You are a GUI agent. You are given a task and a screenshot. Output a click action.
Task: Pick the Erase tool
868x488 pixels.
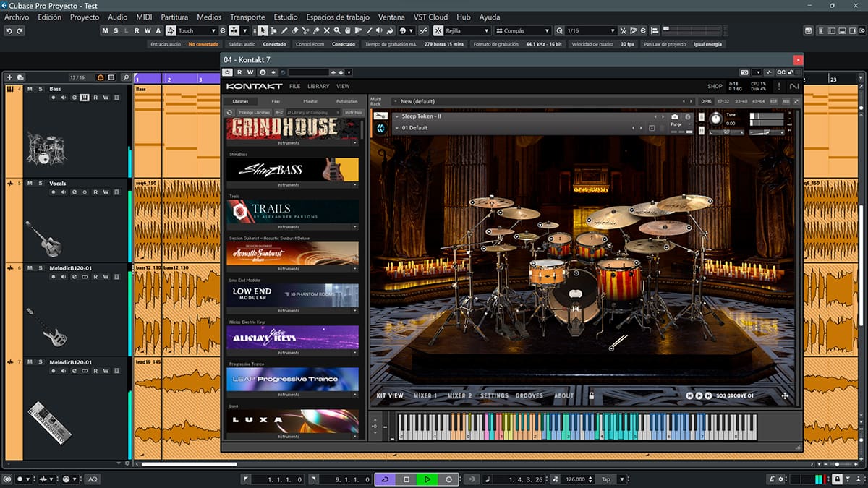pos(294,30)
